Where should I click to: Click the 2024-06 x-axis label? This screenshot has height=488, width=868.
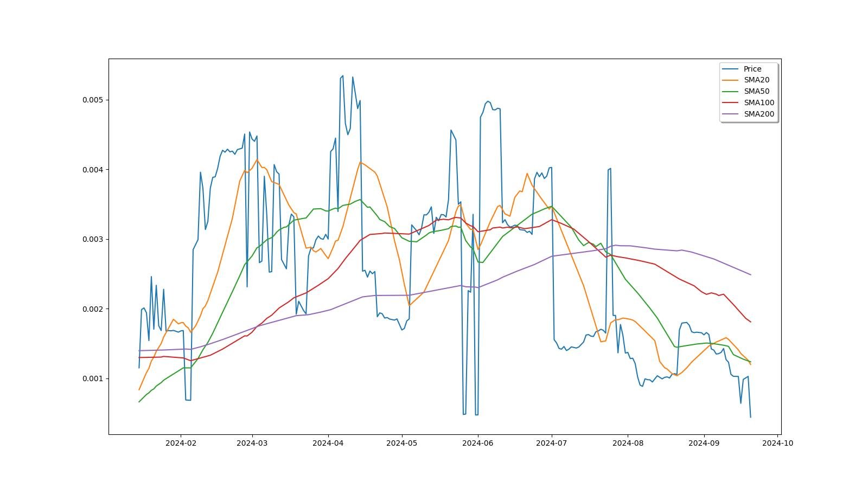[478, 443]
